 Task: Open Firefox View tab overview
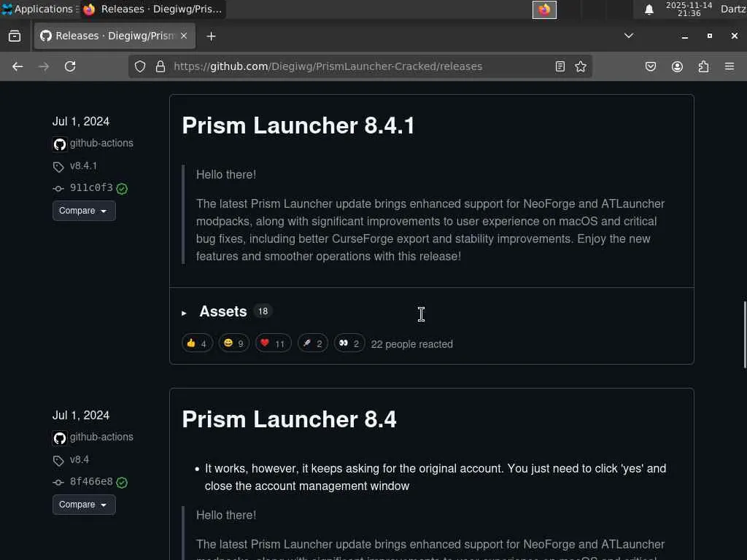15,36
